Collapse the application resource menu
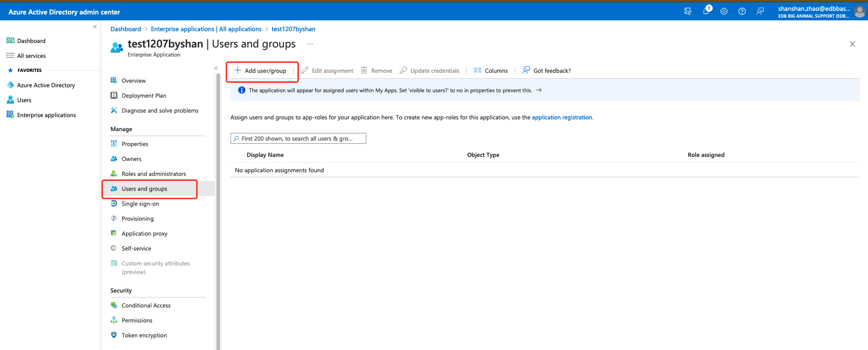The height and width of the screenshot is (350, 868). [x=216, y=68]
